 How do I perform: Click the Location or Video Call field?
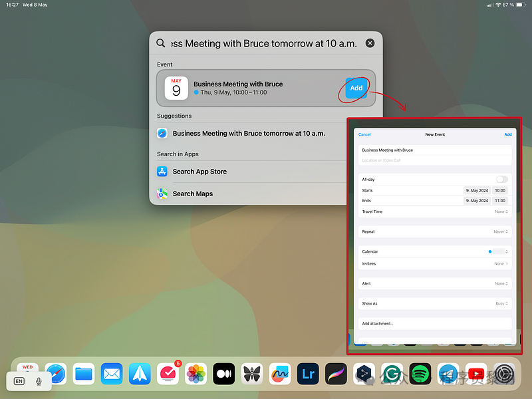435,160
